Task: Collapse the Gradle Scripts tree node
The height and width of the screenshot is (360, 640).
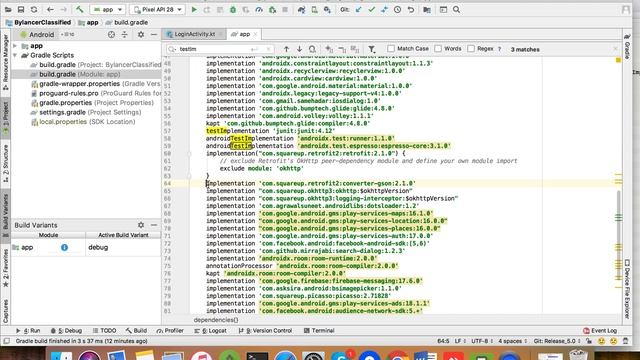Action: click(x=15, y=55)
